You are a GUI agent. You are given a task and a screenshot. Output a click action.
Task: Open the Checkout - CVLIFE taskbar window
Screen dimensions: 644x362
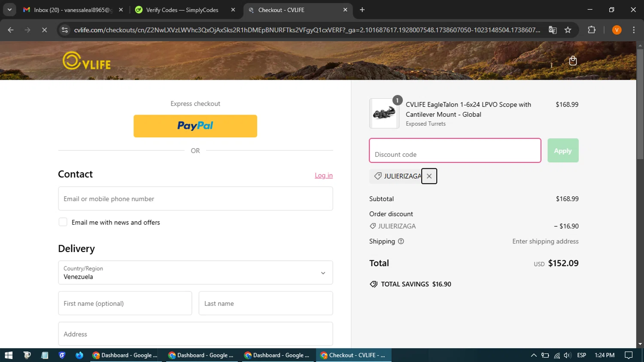click(x=354, y=355)
